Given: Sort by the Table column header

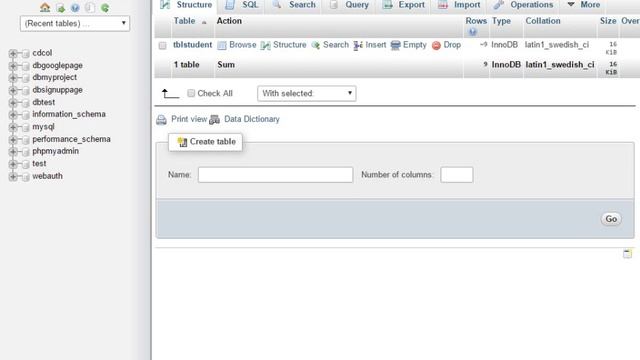Looking at the screenshot, I should (184, 21).
